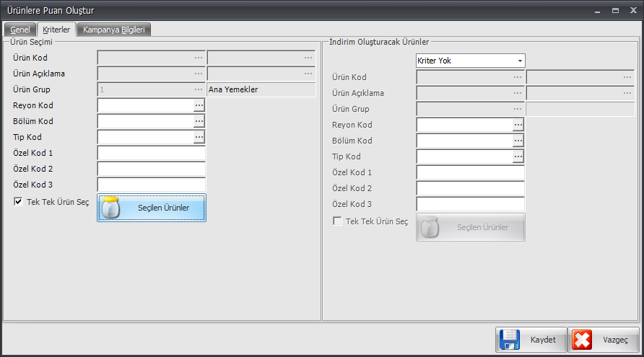Click Özel Kod 3 field in İndirim panel
This screenshot has height=357, width=644.
tap(470, 204)
